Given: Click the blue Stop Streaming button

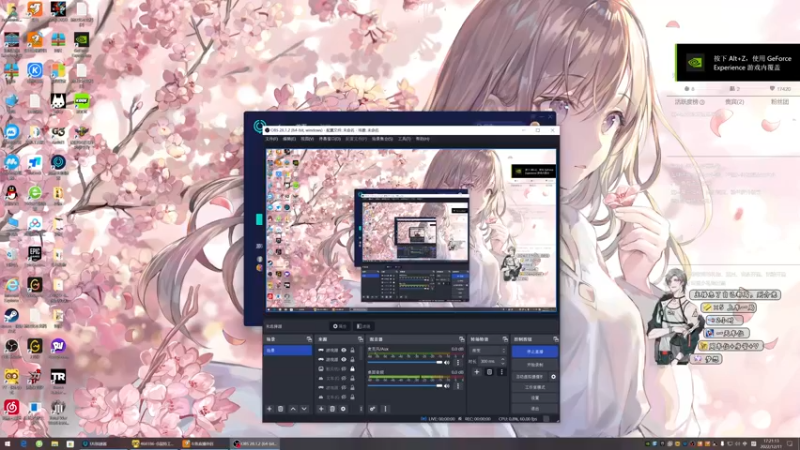Looking at the screenshot, I should pos(535,352).
